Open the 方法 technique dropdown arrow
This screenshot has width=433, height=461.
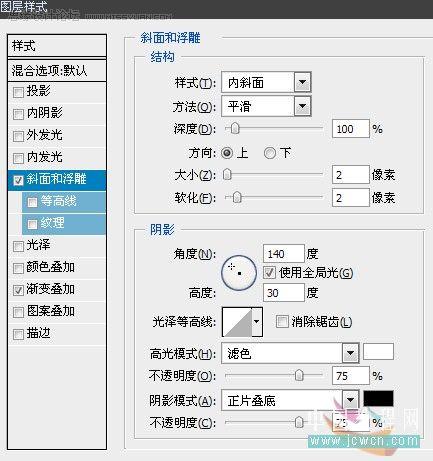pyautogui.click(x=302, y=106)
